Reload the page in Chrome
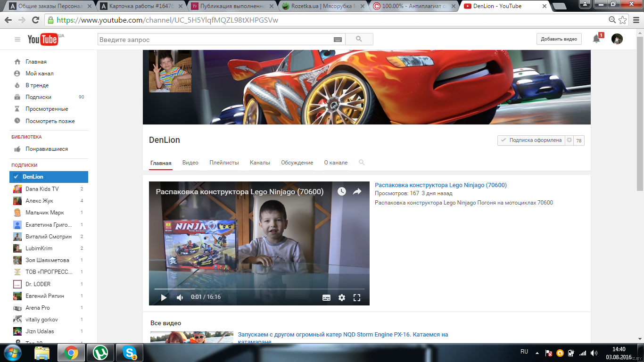The width and height of the screenshot is (644, 362). point(35,20)
